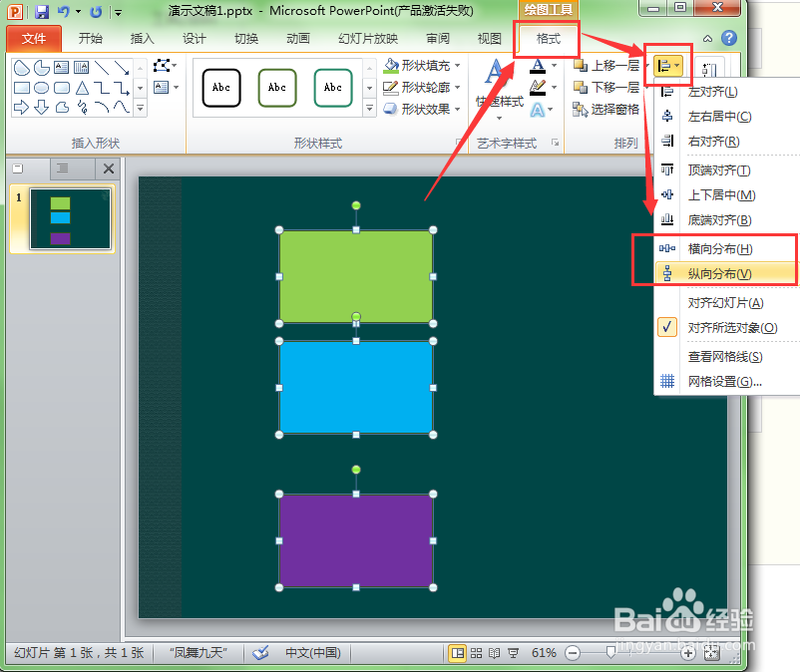Switch to slide sorter view icon
This screenshot has height=672, width=800.
[476, 653]
